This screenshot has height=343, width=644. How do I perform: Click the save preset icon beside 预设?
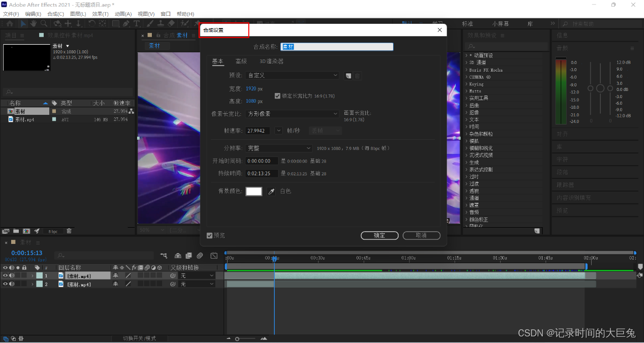(348, 76)
